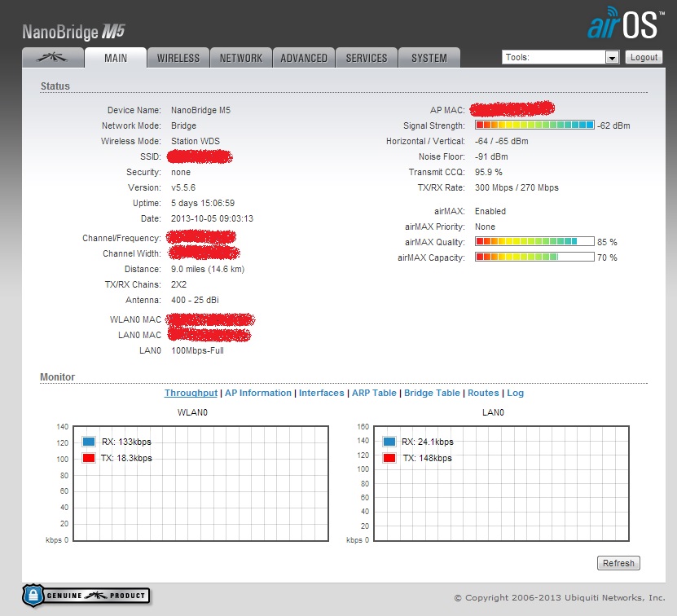
Task: Click the Wireless Mode value Station WDS
Action: tap(196, 141)
